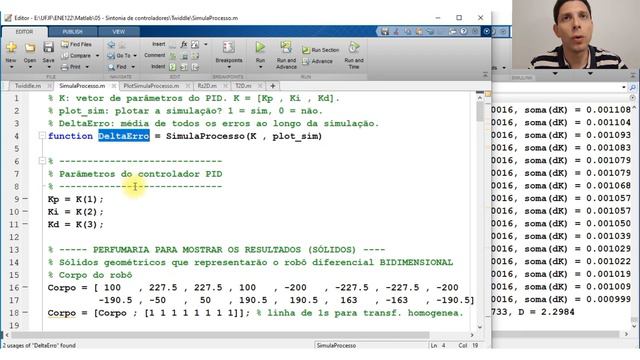The height and width of the screenshot is (360, 640).
Task: Open the T2D.m file tab
Action: [x=243, y=86]
